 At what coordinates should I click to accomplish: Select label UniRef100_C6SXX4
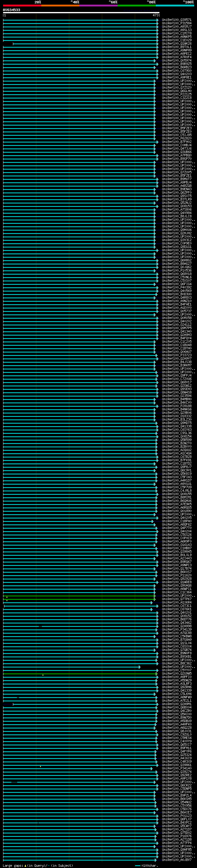[x=176, y=646]
